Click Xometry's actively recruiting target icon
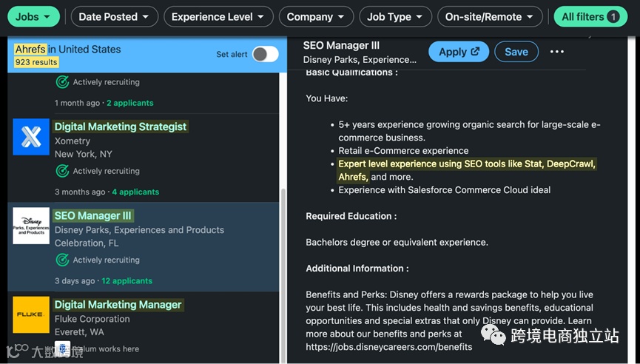The width and height of the screenshot is (640, 364). (x=63, y=171)
